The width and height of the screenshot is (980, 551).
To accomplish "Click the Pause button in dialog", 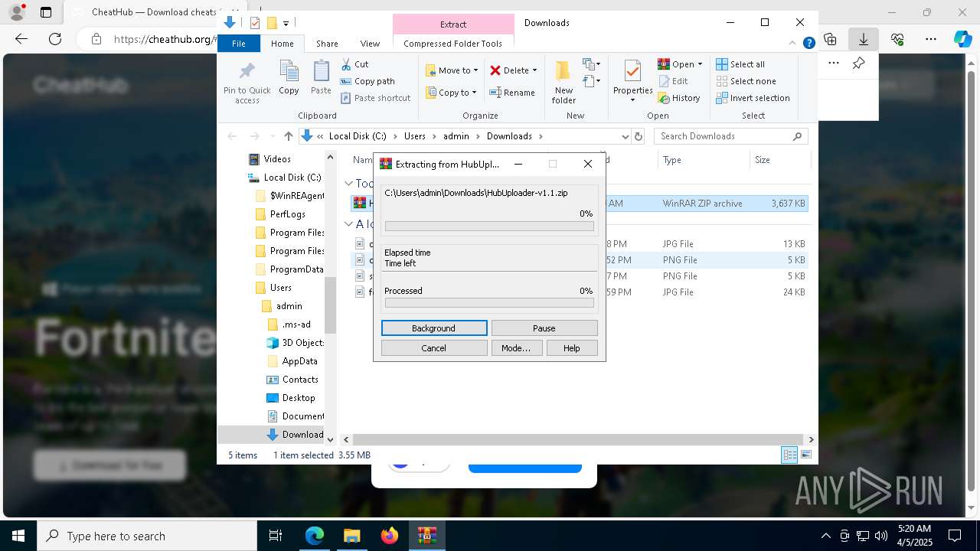I will pos(544,328).
